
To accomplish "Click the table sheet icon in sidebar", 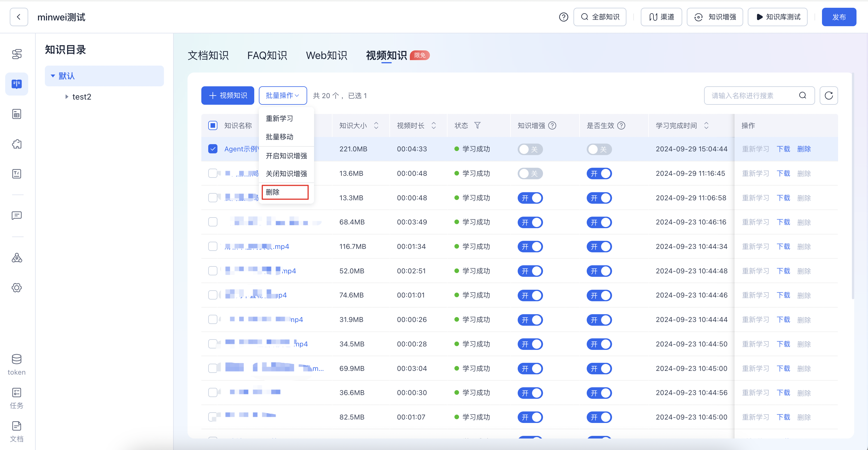I will (16, 114).
